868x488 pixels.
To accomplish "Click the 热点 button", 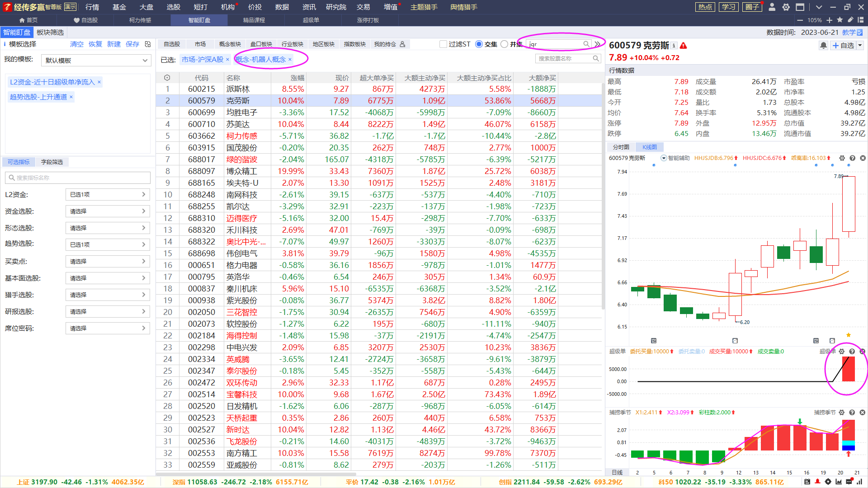I will coord(705,7).
